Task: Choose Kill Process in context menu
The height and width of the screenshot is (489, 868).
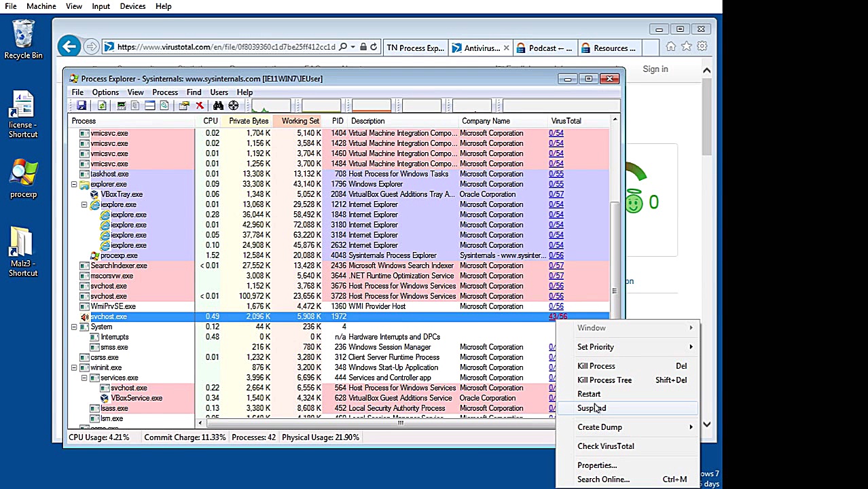Action: click(628, 366)
